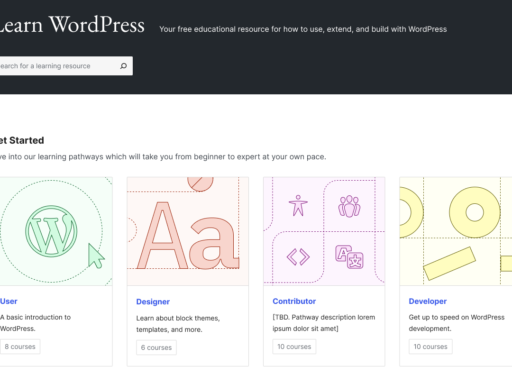The width and height of the screenshot is (512, 384).
Task: Click the search magnifier icon
Action: [x=123, y=66]
